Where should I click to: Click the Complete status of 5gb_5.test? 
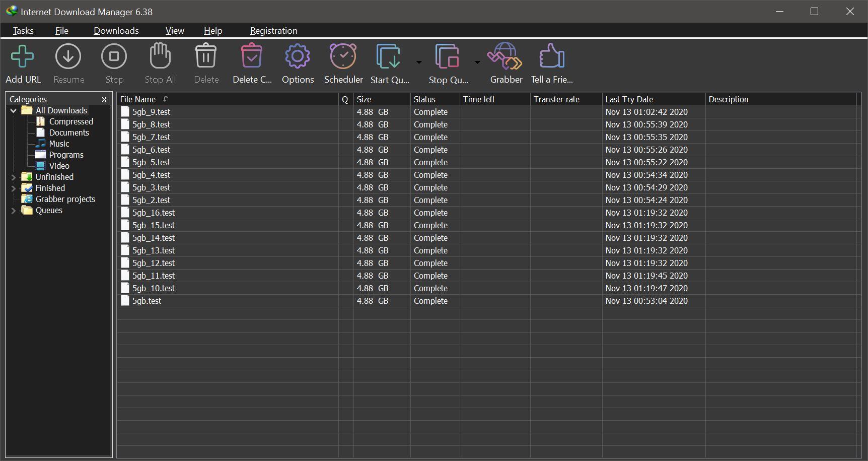pos(430,162)
